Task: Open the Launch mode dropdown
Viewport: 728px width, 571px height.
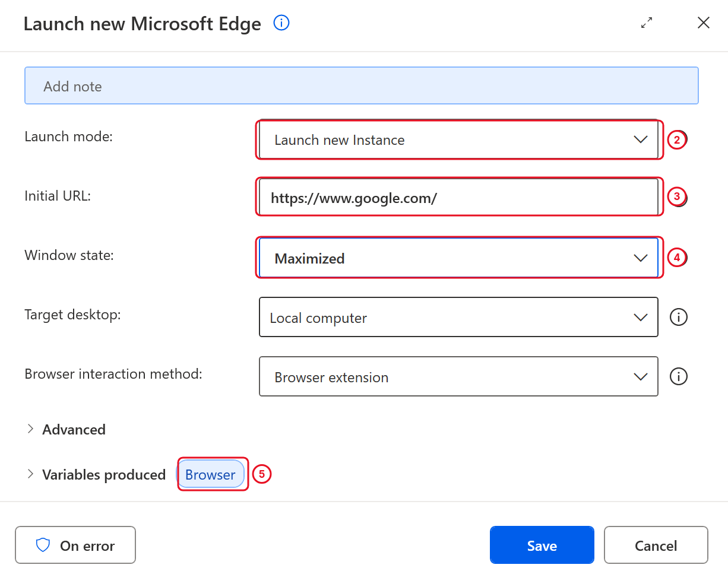Action: click(458, 139)
